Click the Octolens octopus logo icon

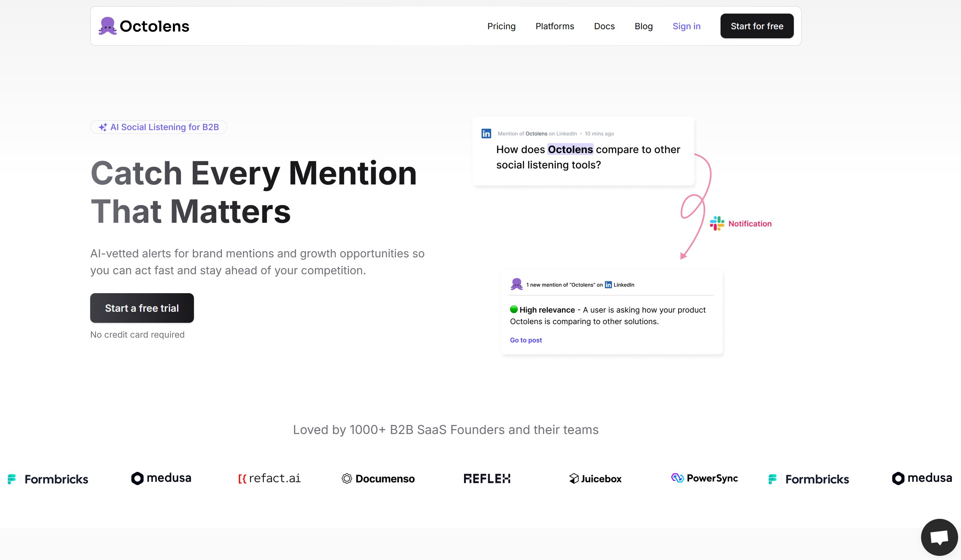point(107,26)
